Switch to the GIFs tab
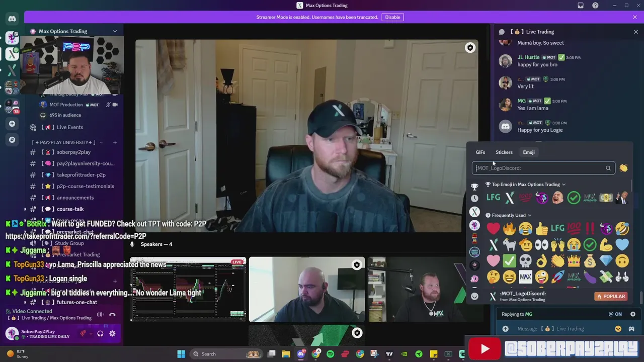The image size is (644, 362). [x=480, y=152]
